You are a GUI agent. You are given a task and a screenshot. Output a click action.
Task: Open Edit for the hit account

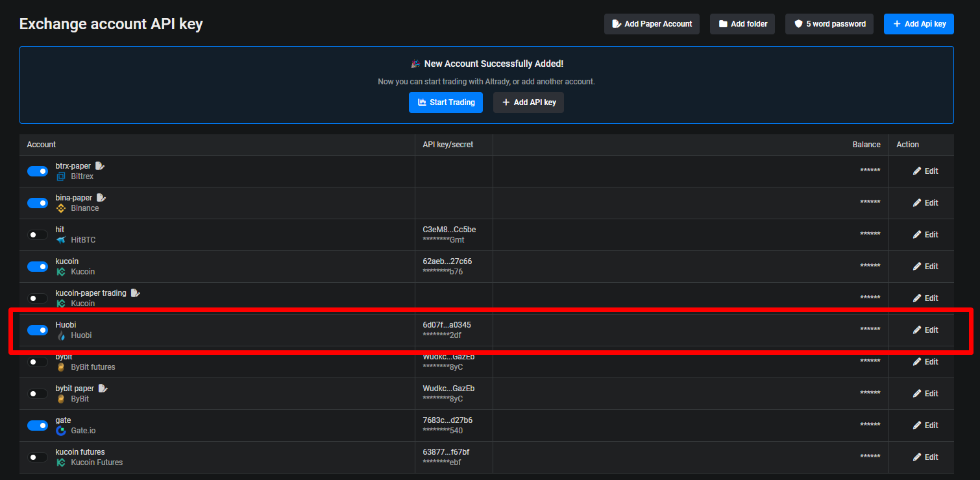point(925,235)
